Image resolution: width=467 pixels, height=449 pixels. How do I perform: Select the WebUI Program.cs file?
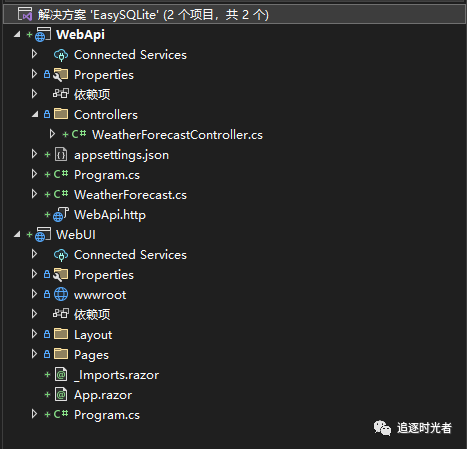click(107, 415)
